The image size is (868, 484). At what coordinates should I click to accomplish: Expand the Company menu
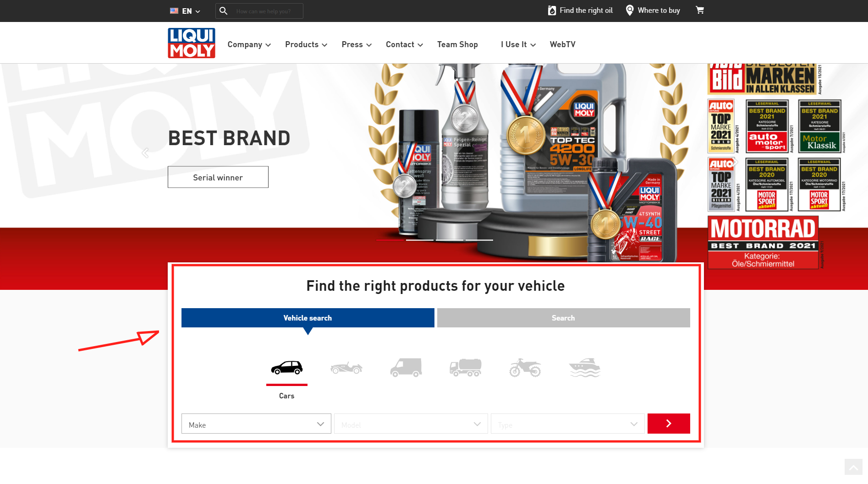click(x=249, y=44)
